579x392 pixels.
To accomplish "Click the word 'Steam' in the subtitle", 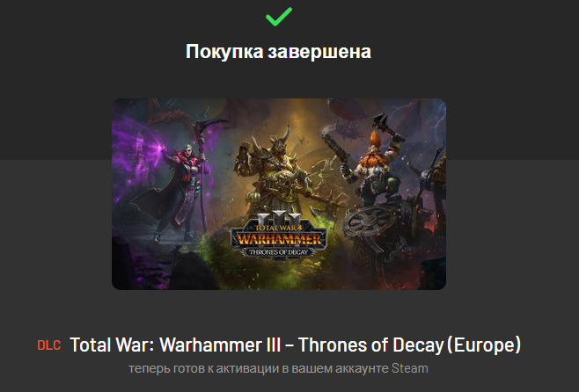I will [410, 368].
